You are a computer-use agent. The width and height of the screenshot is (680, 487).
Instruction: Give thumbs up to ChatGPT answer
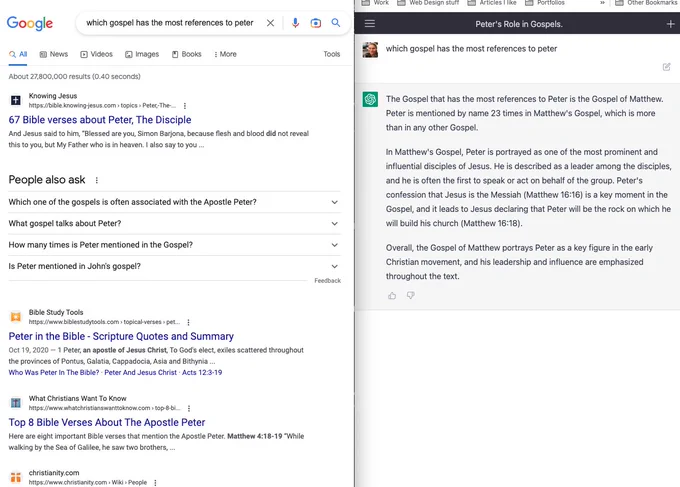pos(392,296)
